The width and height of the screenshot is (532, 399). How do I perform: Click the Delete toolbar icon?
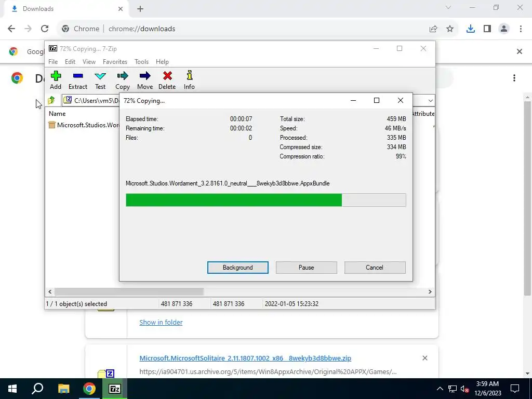[167, 80]
